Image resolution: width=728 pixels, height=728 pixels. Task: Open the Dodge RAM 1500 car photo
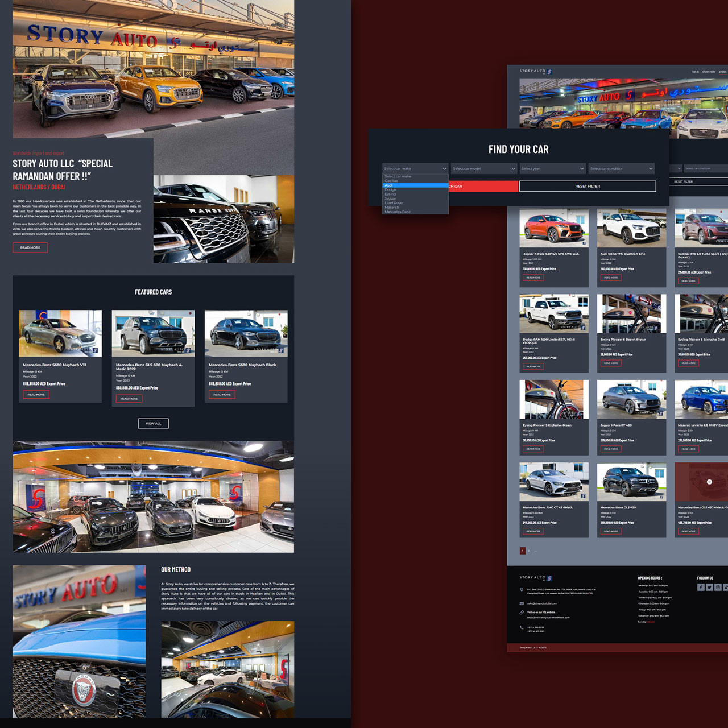(554, 313)
